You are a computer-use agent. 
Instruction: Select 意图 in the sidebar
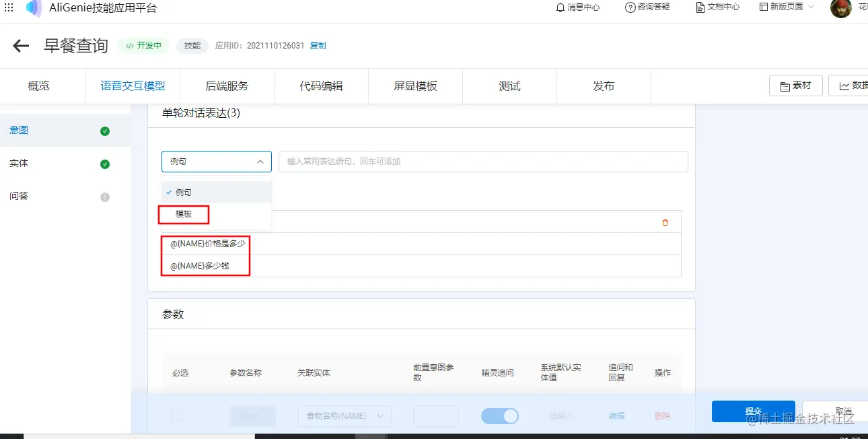(65, 131)
